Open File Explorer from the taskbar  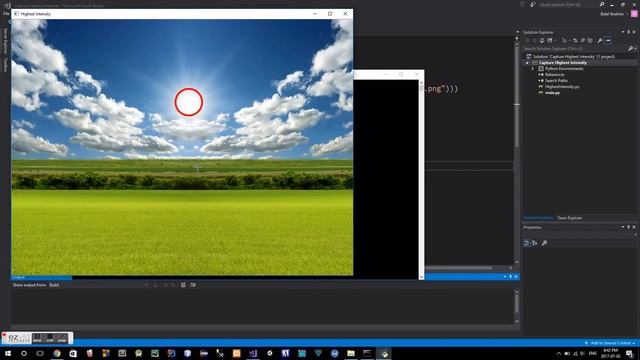pyautogui.click(x=351, y=353)
